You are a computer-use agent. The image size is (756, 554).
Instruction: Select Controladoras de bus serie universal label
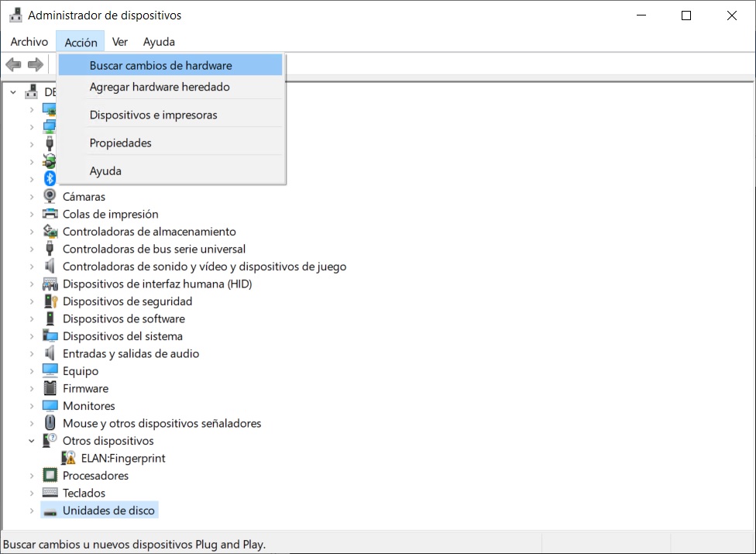click(154, 249)
